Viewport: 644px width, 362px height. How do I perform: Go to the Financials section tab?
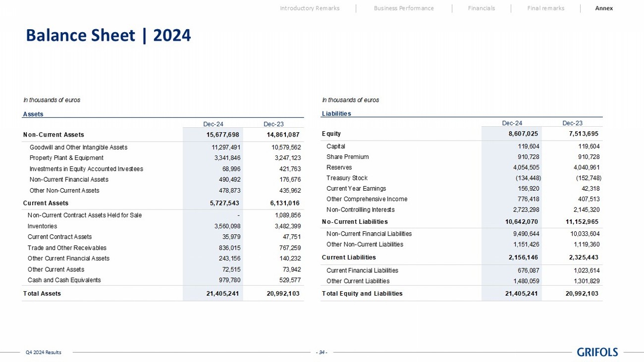pyautogui.click(x=481, y=8)
